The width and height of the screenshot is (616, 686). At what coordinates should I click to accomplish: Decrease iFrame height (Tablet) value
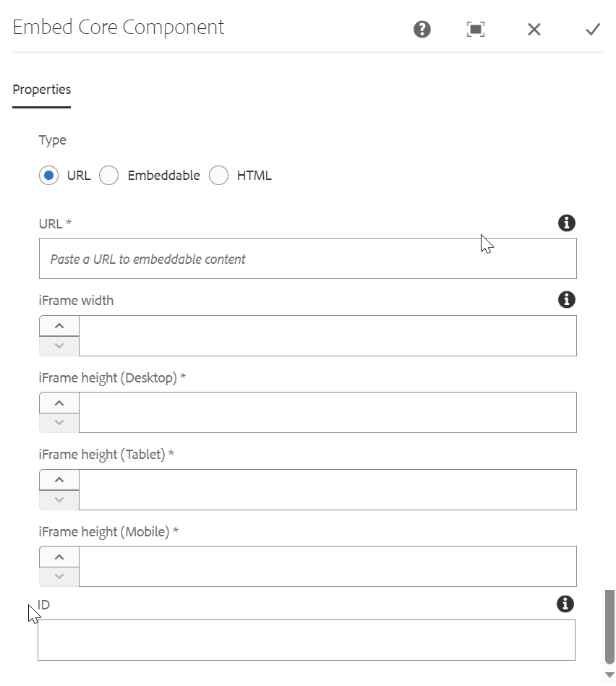click(59, 500)
